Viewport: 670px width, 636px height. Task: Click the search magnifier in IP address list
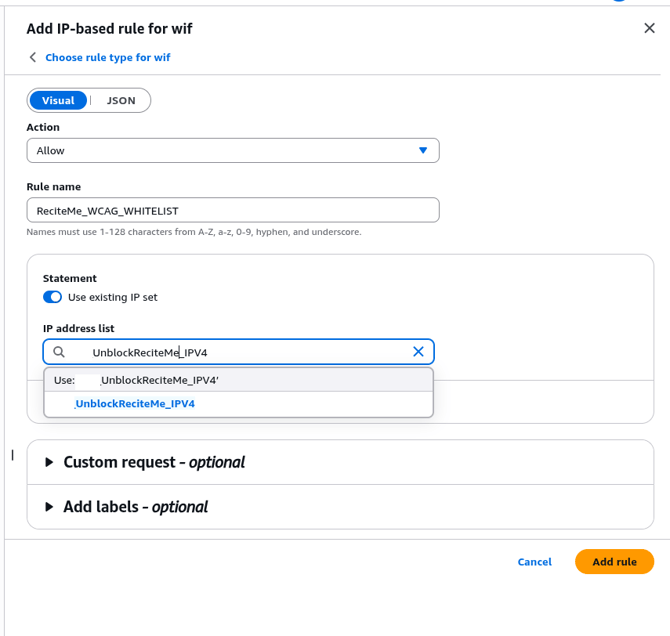59,352
